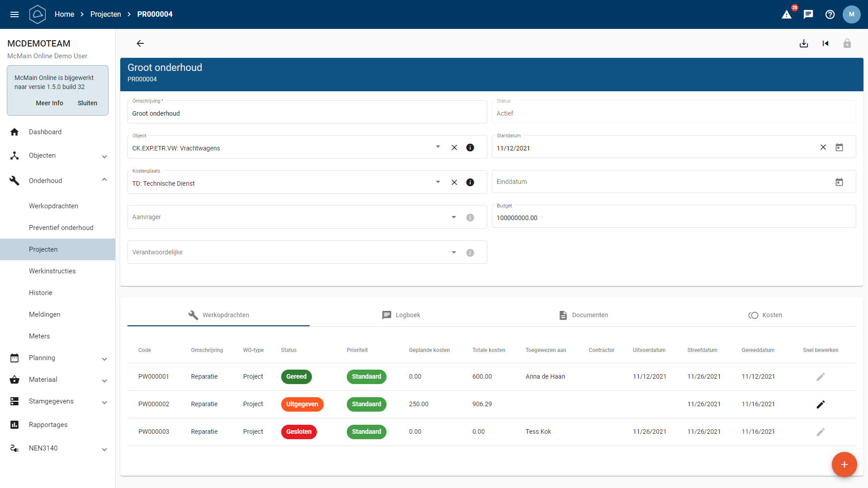The height and width of the screenshot is (488, 868).
Task: Show info for Kostenplaats field
Action: (x=470, y=183)
